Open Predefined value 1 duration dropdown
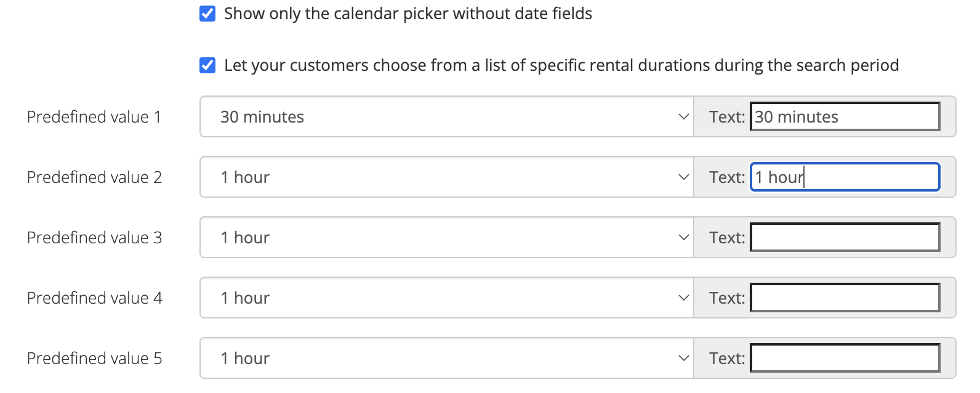 (x=446, y=116)
